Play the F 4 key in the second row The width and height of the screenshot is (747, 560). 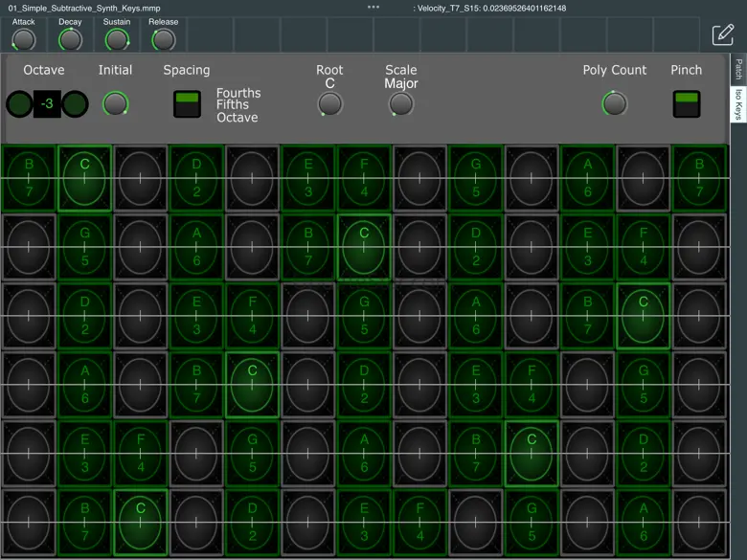click(x=644, y=247)
